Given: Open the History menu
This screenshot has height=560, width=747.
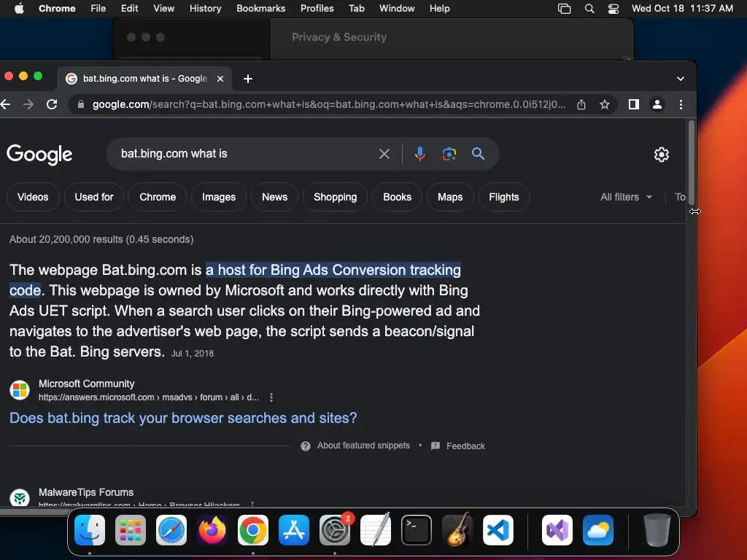Looking at the screenshot, I should tap(205, 8).
